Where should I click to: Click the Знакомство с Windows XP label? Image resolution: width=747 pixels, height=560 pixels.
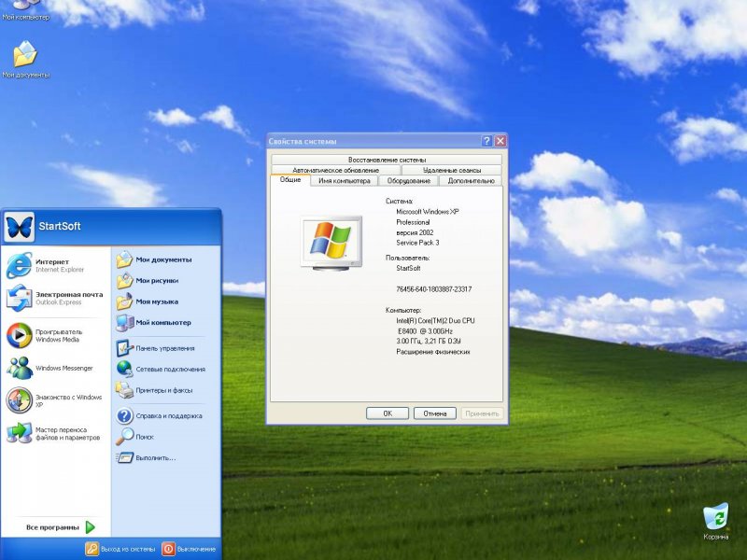click(x=68, y=400)
